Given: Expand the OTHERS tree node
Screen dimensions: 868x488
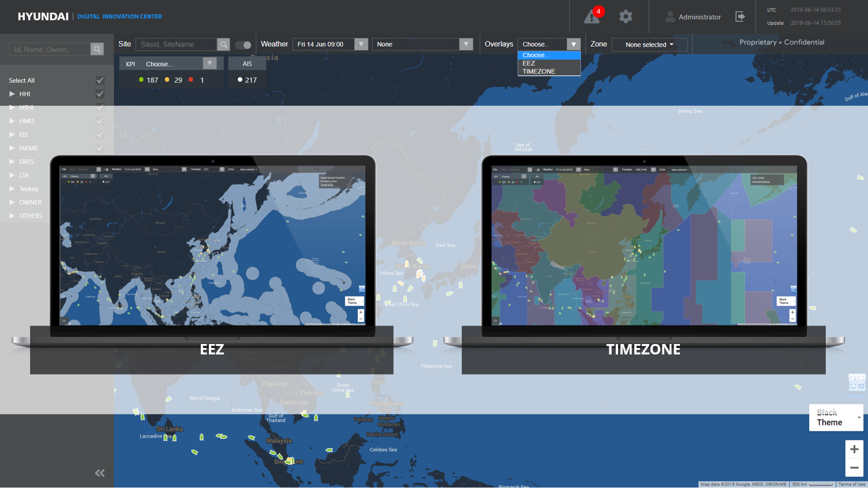Looking at the screenshot, I should [12, 216].
